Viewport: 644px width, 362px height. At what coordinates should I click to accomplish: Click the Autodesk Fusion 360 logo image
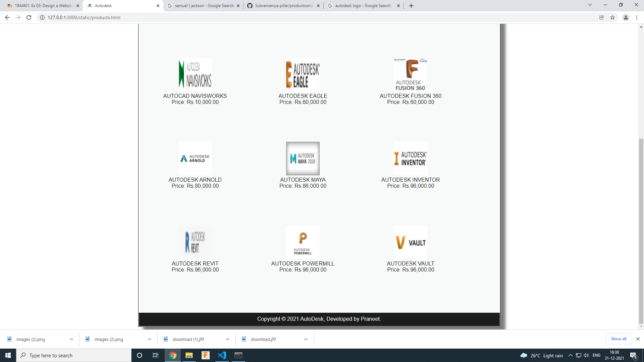(410, 74)
